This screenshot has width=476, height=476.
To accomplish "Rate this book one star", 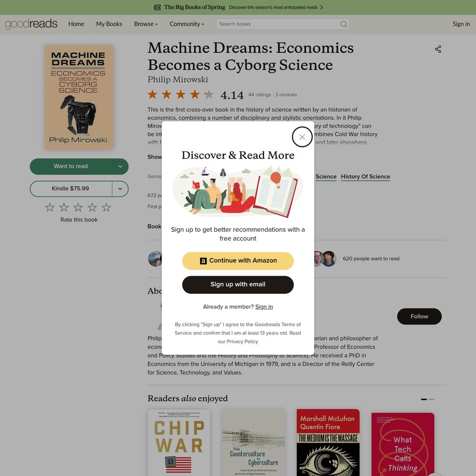I will (50, 208).
